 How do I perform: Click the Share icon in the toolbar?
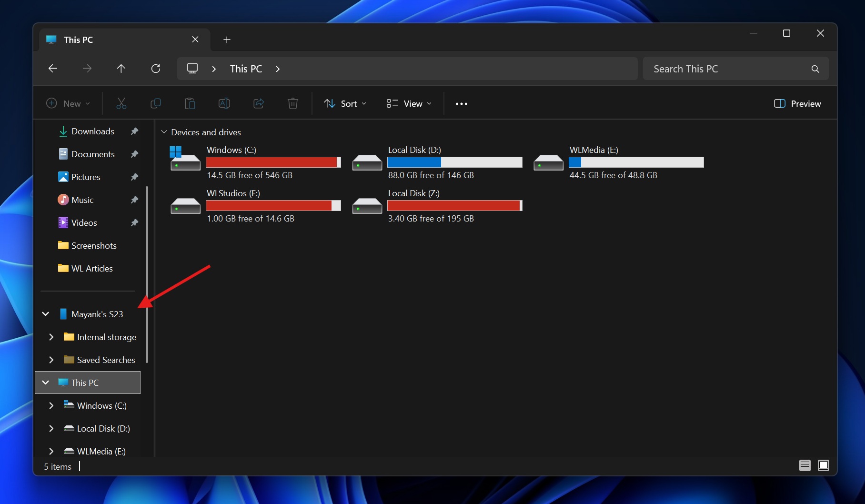258,103
